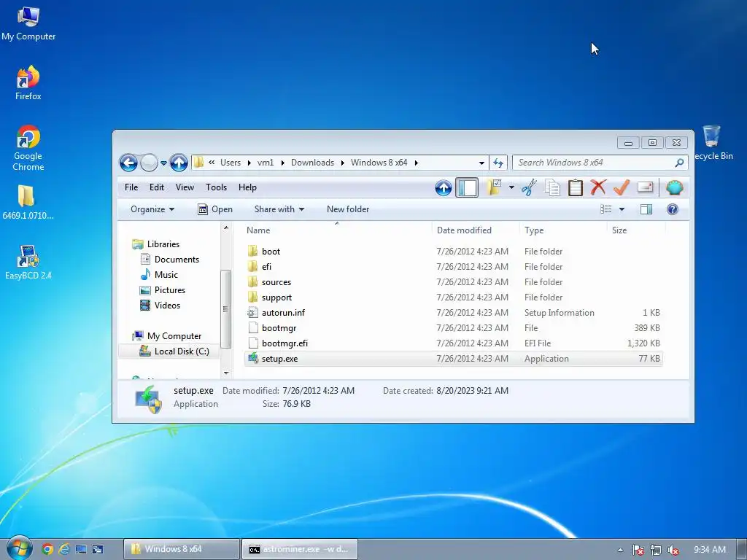This screenshot has height=560, width=747.
Task: Sort by the Type column header
Action: point(564,230)
